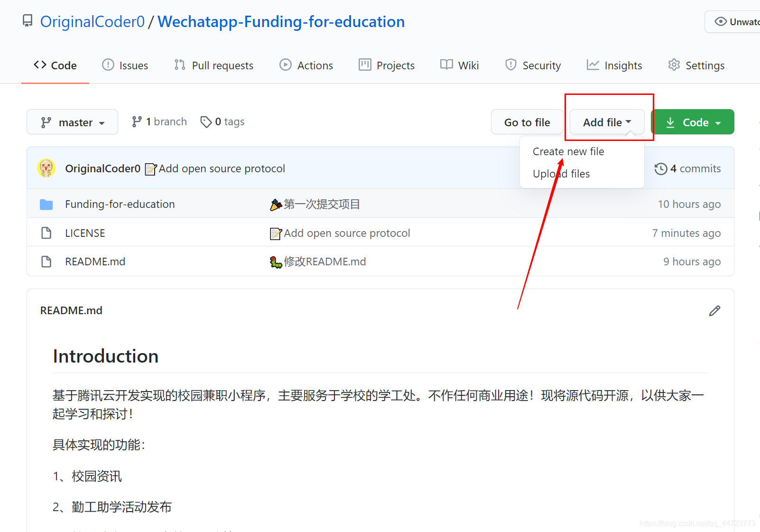Click the Pull requests merge icon
The width and height of the screenshot is (760, 532).
tap(180, 65)
